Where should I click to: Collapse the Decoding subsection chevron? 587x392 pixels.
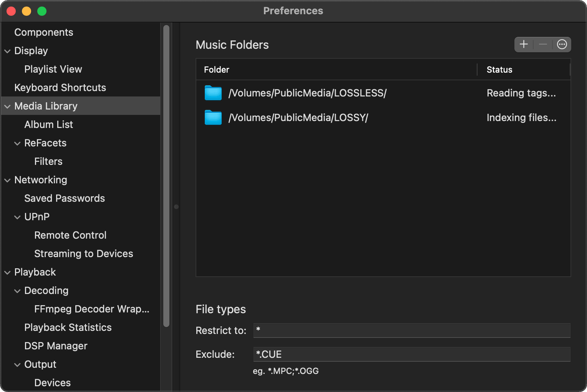[17, 291]
